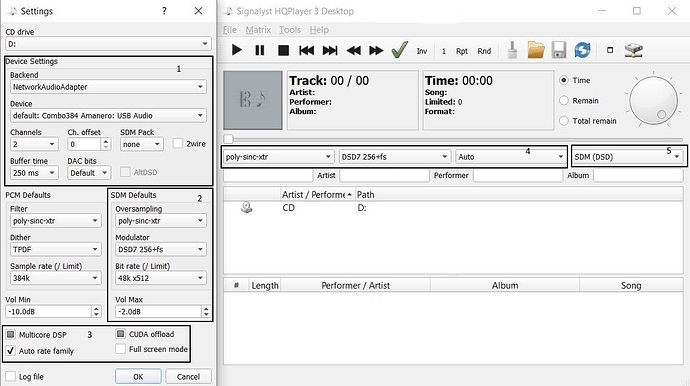Open playlist with the folder icon
The width and height of the screenshot is (690, 386).
point(536,50)
